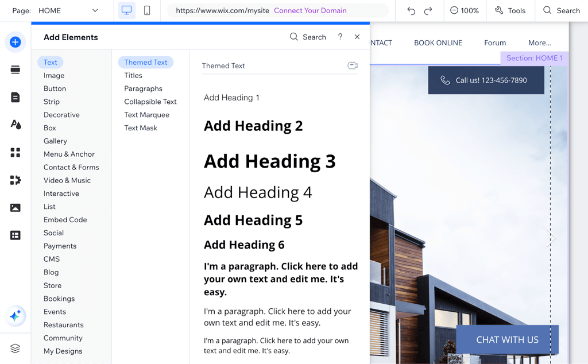Viewport: 588px width, 364px height.
Task: Select the List category
Action: click(x=49, y=207)
